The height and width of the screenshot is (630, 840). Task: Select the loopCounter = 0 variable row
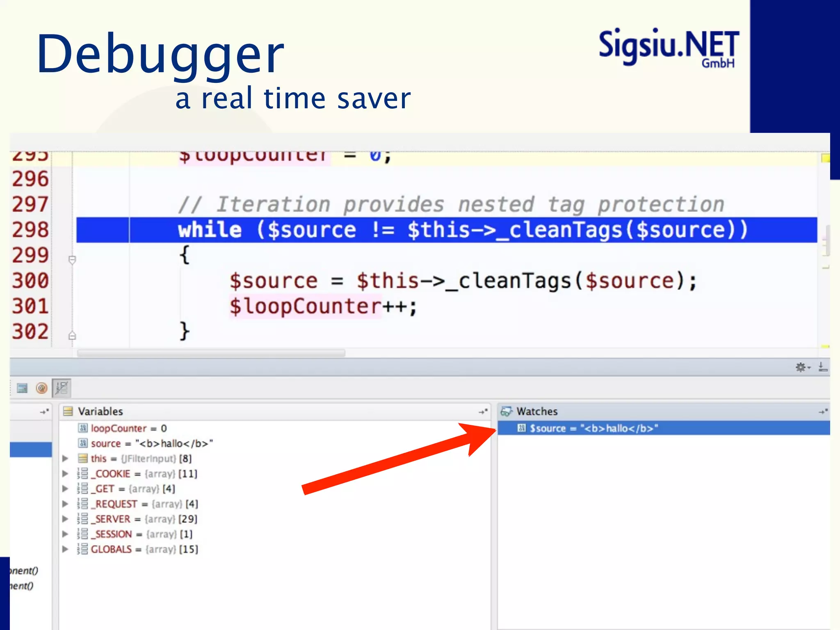pyautogui.click(x=275, y=428)
